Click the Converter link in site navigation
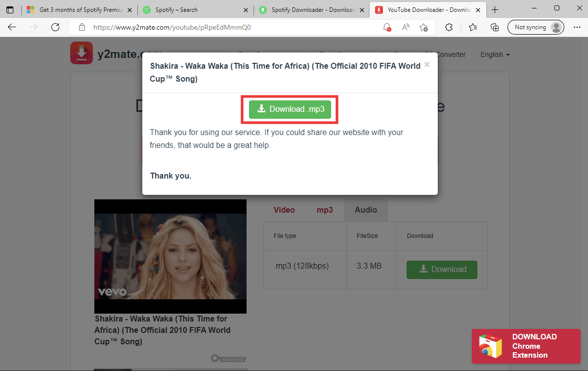Screen dimensions: 588x371 (x=452, y=55)
